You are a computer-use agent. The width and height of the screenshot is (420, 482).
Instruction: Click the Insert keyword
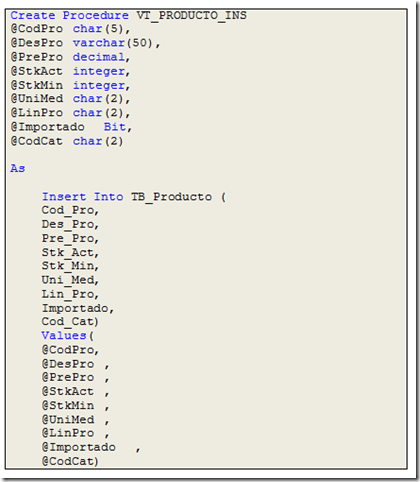[x=64, y=197]
